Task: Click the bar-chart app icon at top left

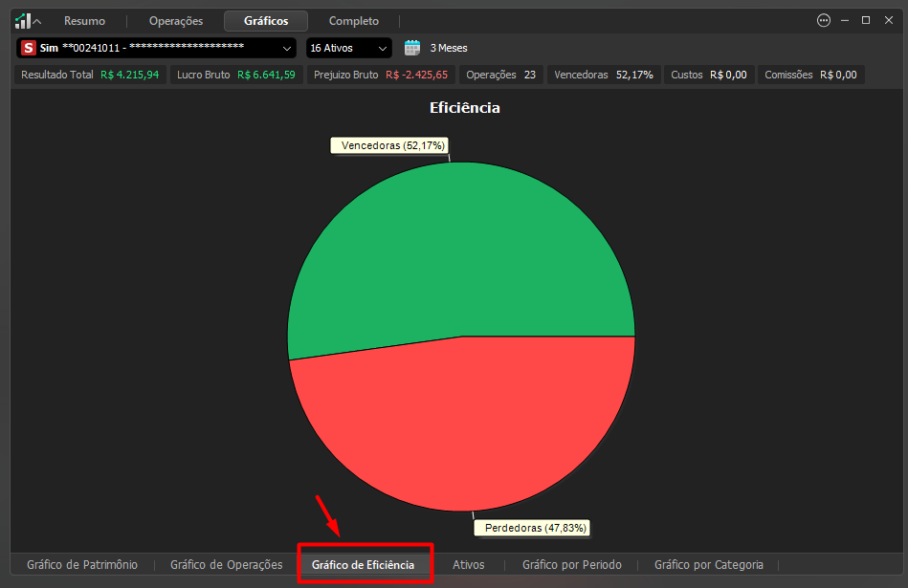Action: click(23, 21)
